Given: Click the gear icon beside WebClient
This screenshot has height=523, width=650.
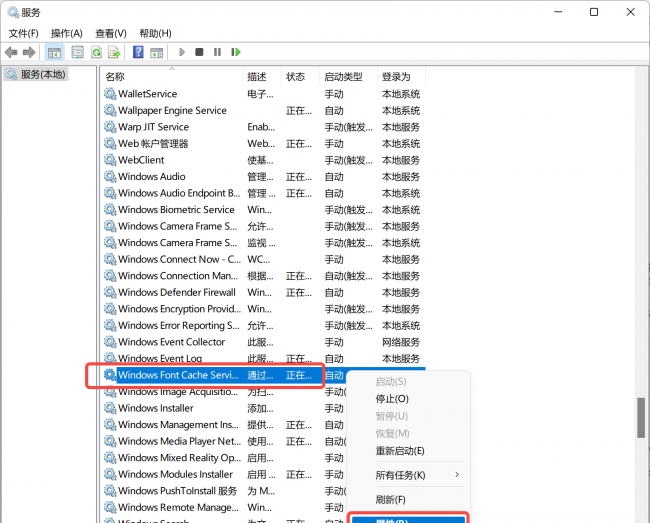Looking at the screenshot, I should tap(110, 160).
